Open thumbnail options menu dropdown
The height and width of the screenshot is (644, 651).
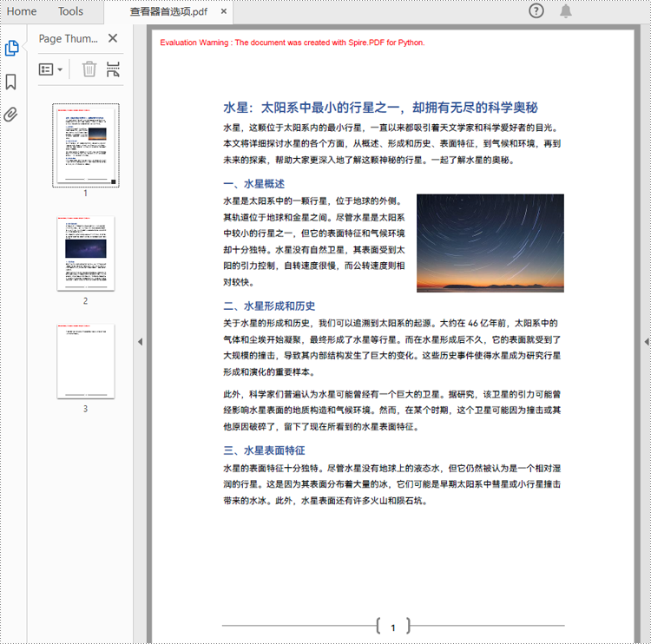[x=50, y=69]
